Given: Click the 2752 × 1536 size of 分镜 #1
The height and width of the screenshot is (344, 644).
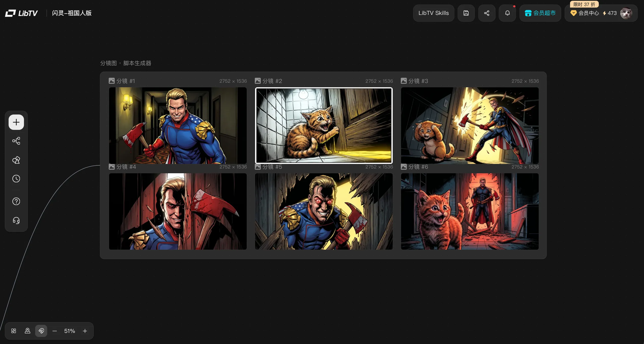Looking at the screenshot, I should [233, 81].
